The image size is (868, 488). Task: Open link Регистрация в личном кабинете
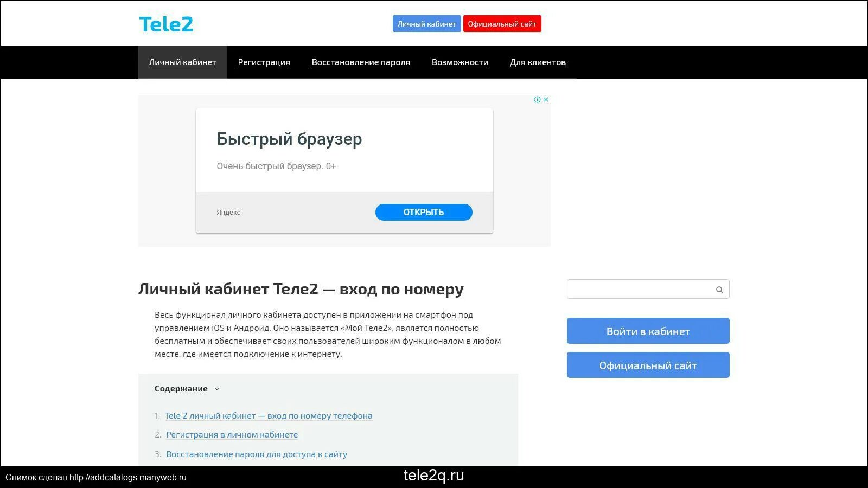(232, 435)
